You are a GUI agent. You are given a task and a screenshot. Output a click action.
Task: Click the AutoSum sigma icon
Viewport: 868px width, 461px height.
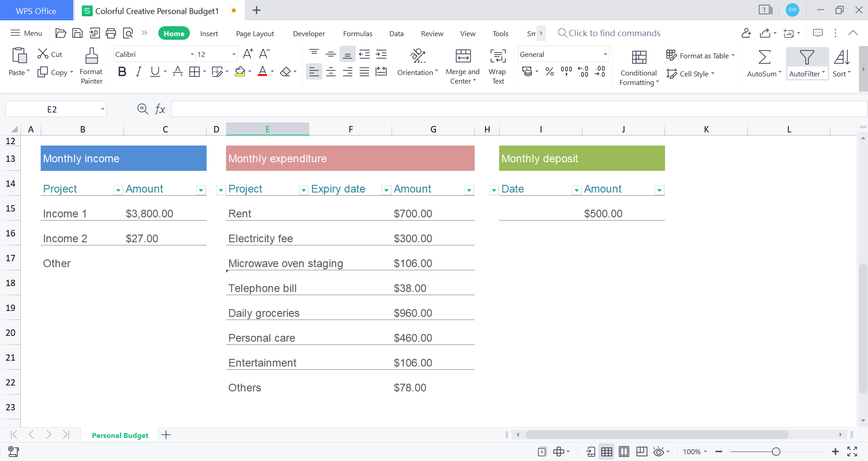(x=764, y=57)
